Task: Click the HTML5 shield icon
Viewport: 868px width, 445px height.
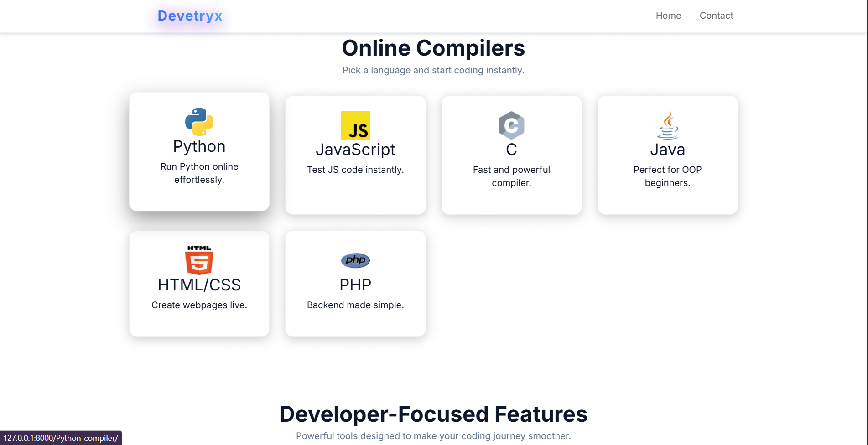Action: (x=199, y=260)
